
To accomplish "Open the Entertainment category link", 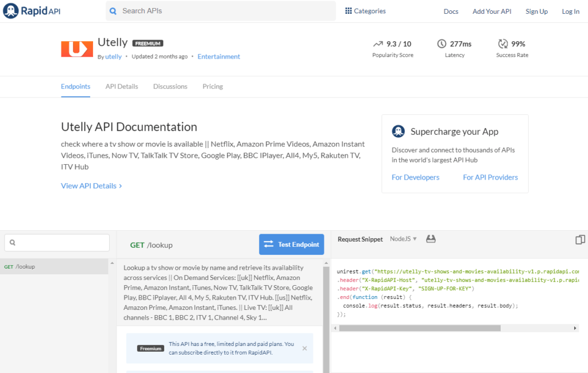I will click(219, 57).
